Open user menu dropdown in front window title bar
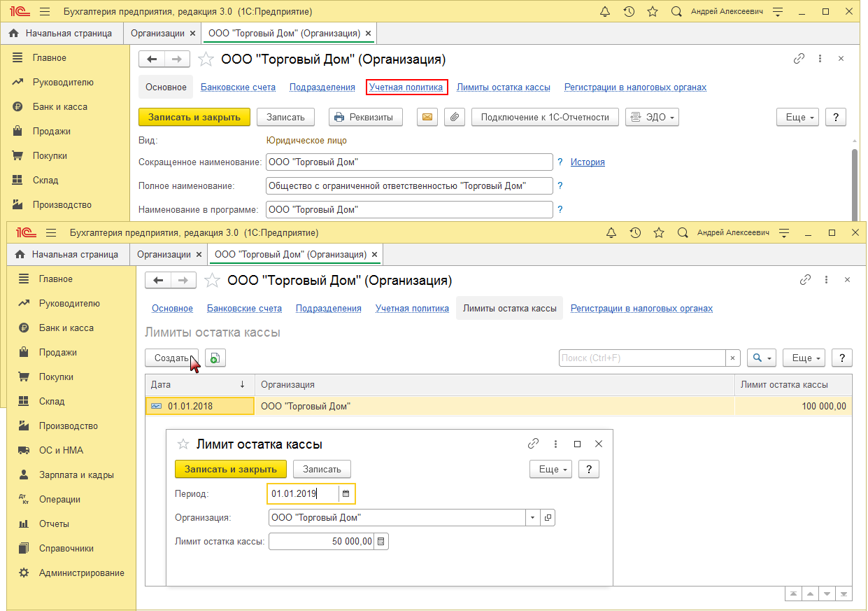This screenshot has width=868, height=611. tap(783, 232)
